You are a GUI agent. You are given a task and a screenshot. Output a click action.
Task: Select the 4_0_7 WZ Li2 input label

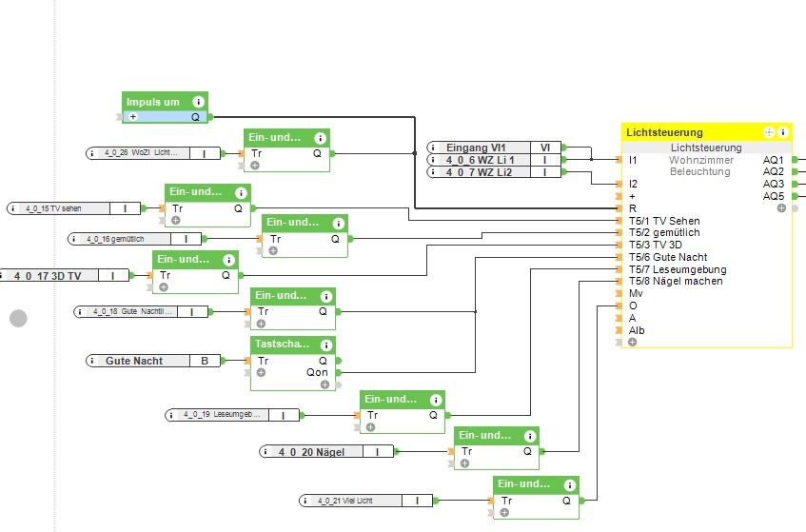pyautogui.click(x=479, y=172)
